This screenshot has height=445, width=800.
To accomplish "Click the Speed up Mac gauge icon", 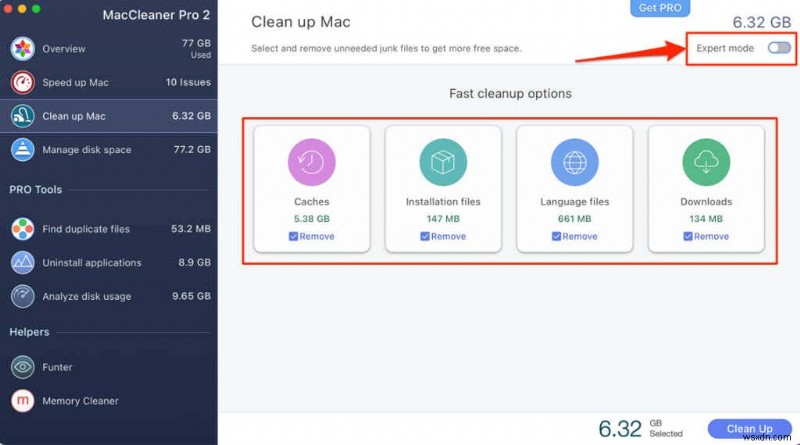I will pyautogui.click(x=23, y=82).
